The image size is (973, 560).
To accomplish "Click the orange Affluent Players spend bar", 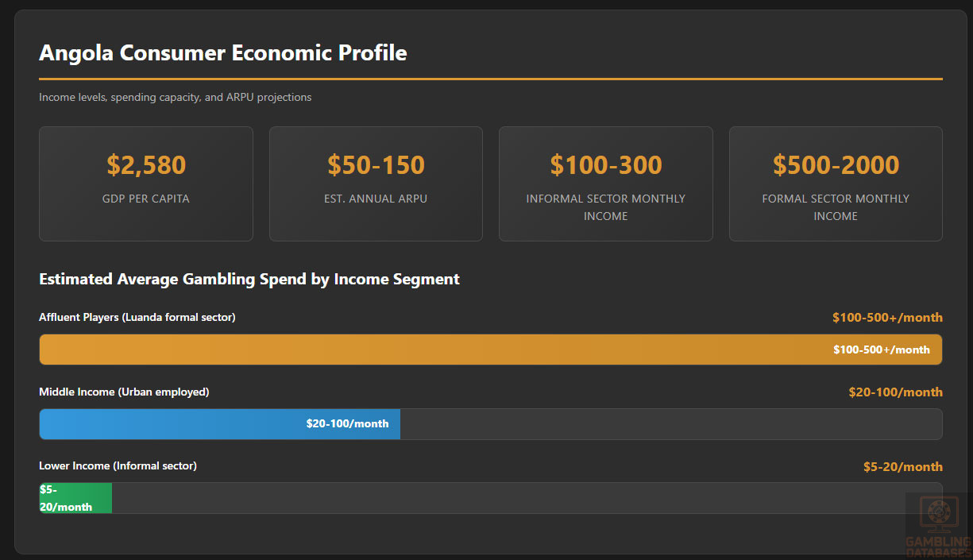I will pos(490,350).
